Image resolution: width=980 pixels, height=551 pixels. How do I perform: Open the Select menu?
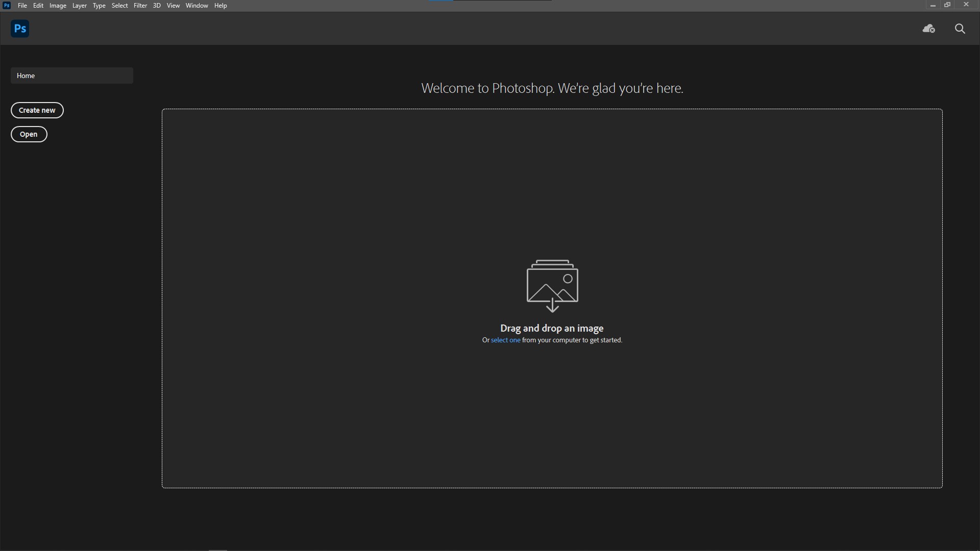[119, 6]
